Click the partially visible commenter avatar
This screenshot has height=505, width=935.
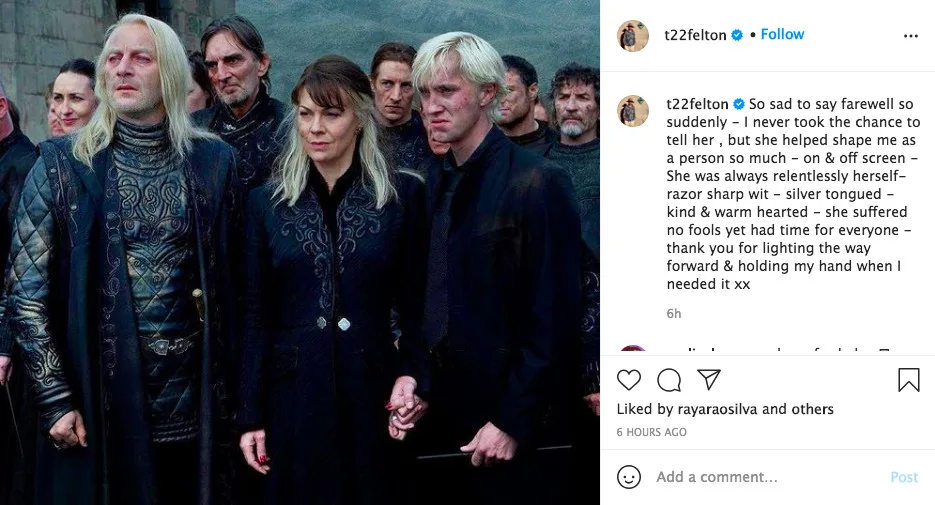point(633,349)
